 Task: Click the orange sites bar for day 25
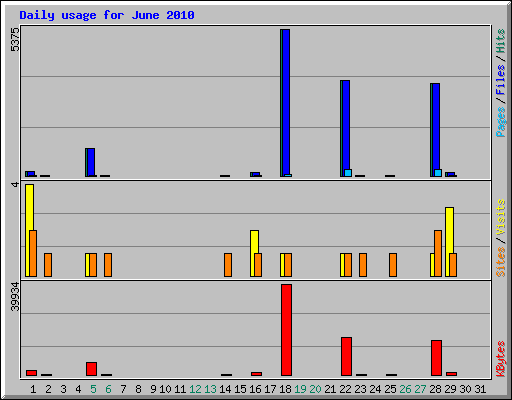(x=393, y=265)
